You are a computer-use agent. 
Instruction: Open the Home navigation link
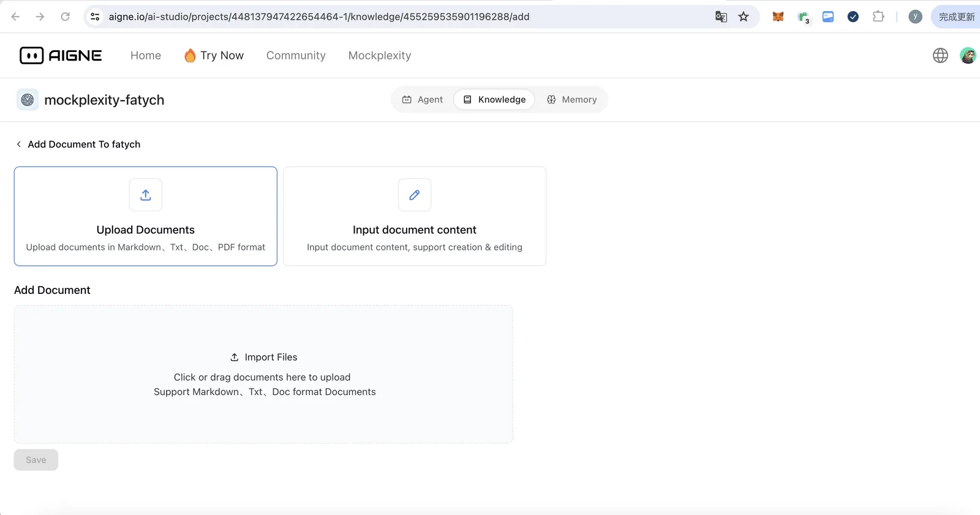pyautogui.click(x=146, y=56)
